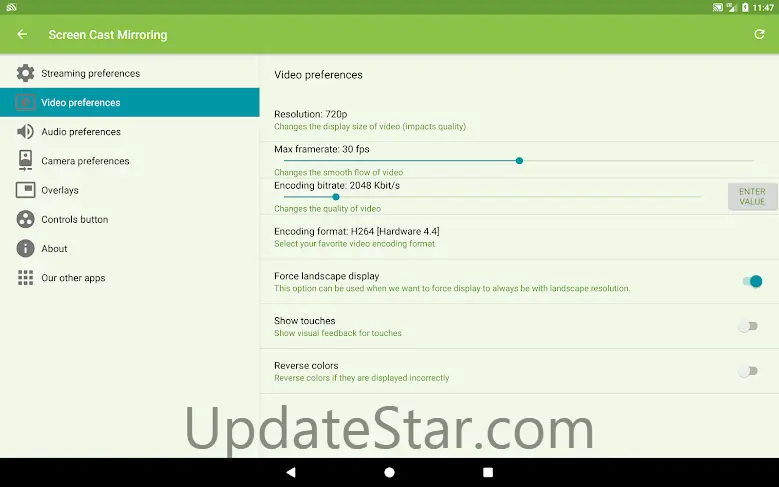Tap the Android back navigation button
Viewport: 779px width, 487px height.
tap(291, 472)
